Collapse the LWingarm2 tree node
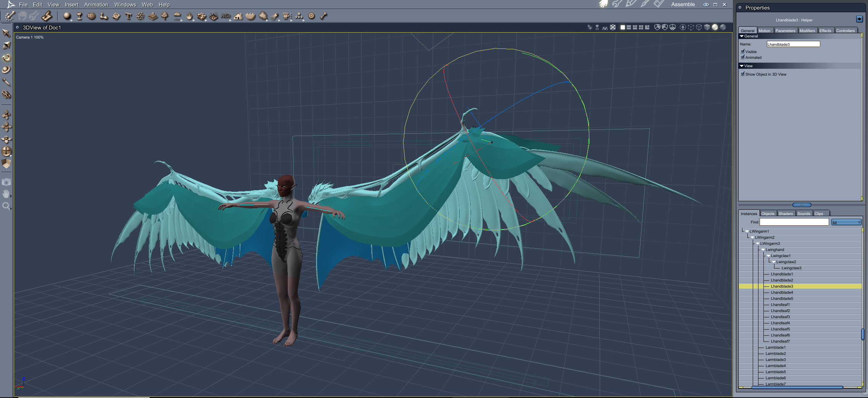Screen dimensions: 868x398 point(752,238)
